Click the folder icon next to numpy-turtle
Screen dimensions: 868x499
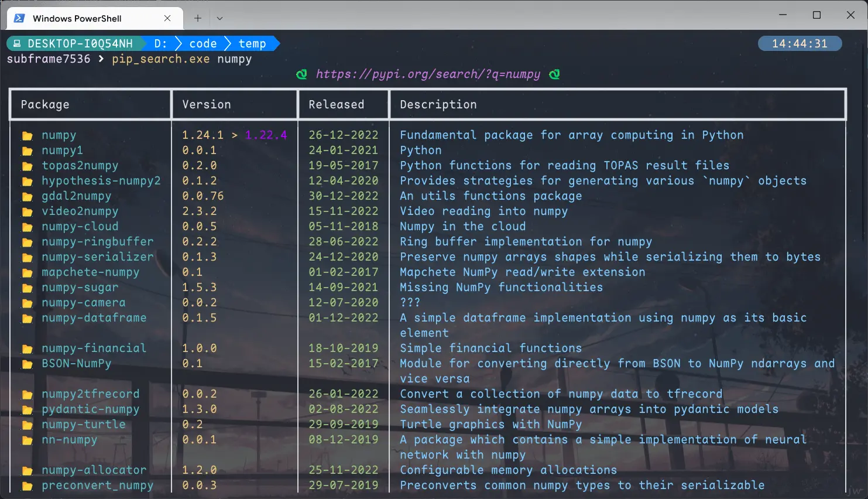click(x=27, y=425)
